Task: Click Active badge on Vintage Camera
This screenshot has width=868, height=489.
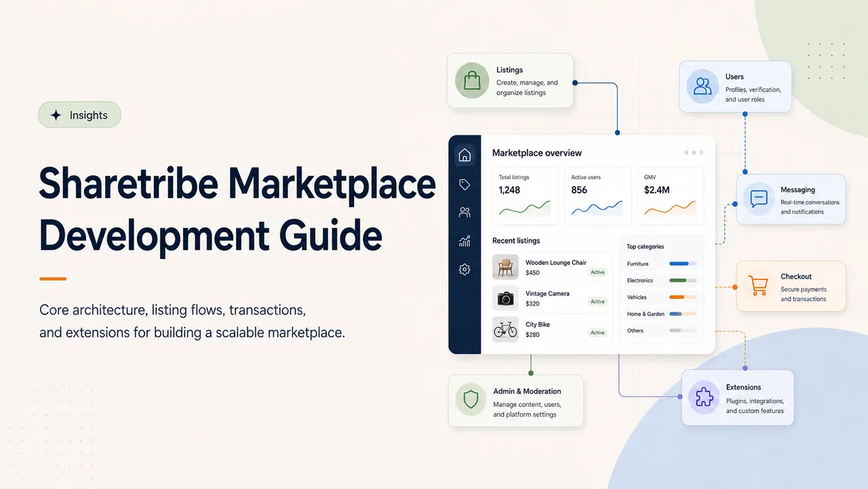Action: (597, 302)
